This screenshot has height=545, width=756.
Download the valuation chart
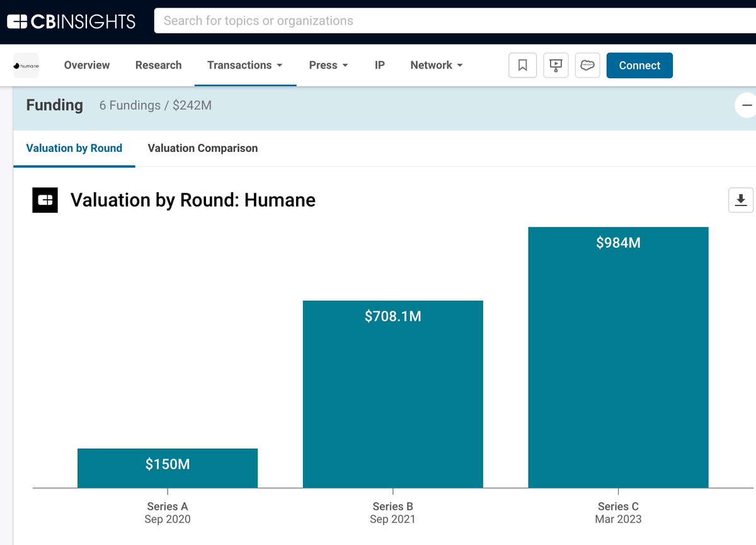(741, 200)
